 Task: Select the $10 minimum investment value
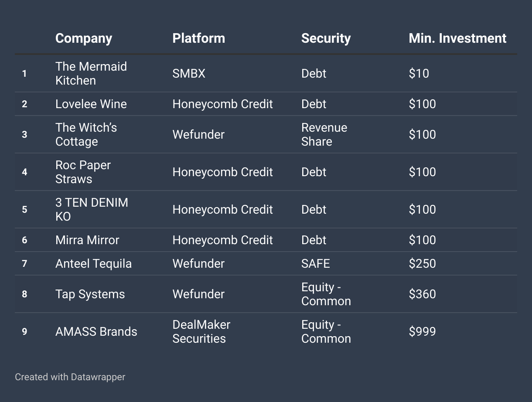[419, 73]
